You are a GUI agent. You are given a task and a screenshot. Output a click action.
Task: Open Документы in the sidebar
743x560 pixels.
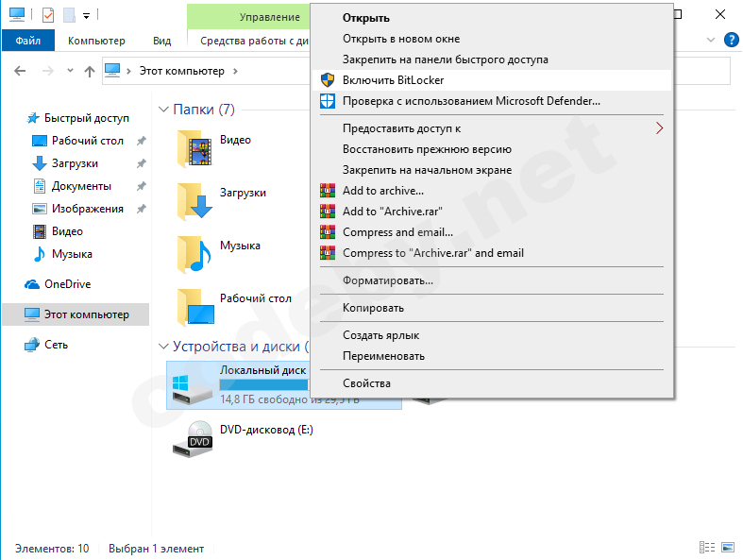coord(73,186)
